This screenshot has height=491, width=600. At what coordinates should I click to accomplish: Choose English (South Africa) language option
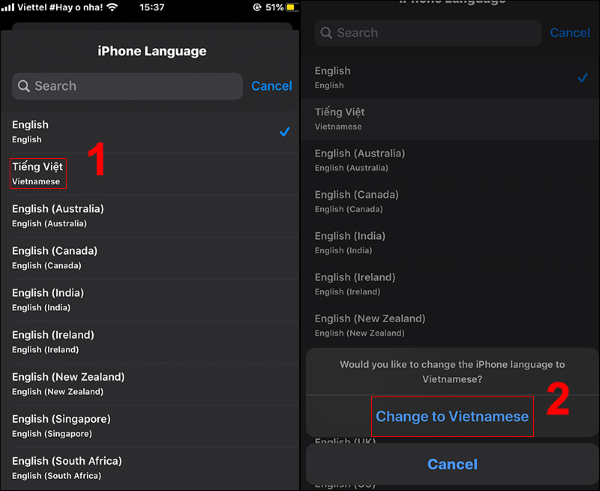(67, 467)
